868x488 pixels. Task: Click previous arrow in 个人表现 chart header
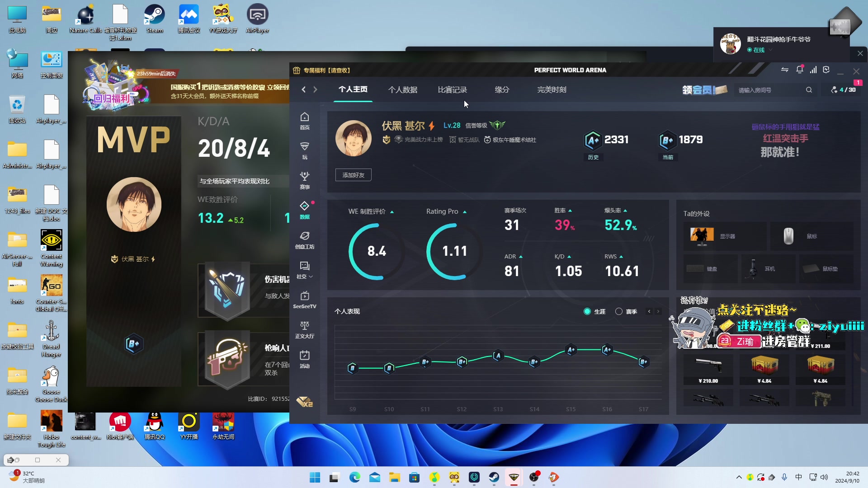coord(649,311)
